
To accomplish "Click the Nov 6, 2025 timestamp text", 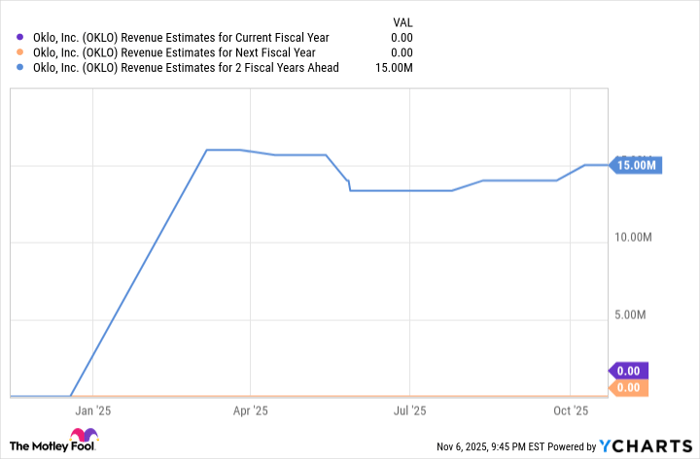I will click(491, 446).
